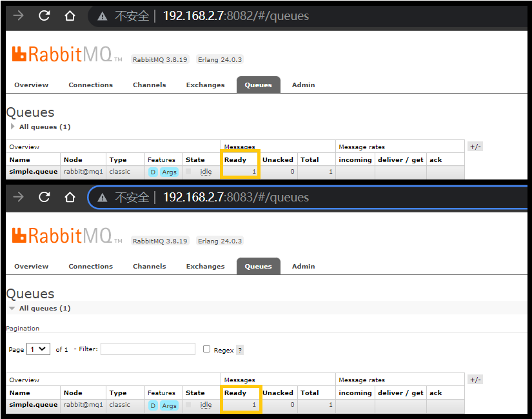Screen dimensions: 532x419
Task: Open Channels tab in 8082 window
Action: click(150, 85)
